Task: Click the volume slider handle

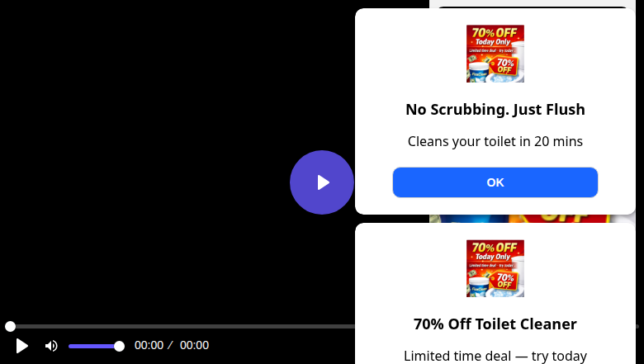Action: tap(119, 347)
